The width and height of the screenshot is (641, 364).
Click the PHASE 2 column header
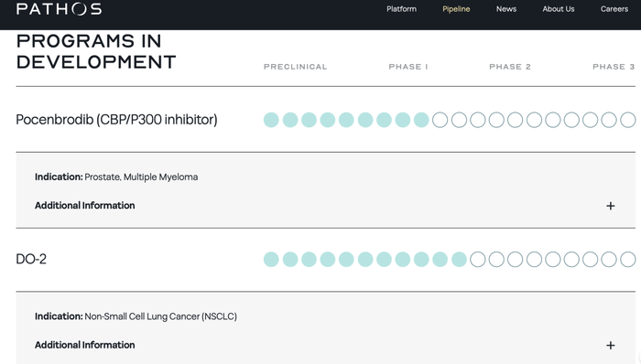point(510,67)
